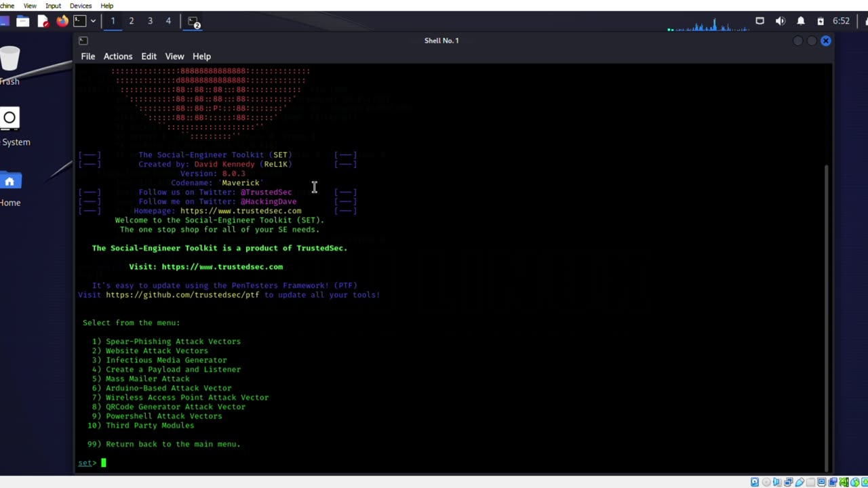Viewport: 868px width, 488px height.
Task: Open the network connection tray icon
Action: click(759, 21)
